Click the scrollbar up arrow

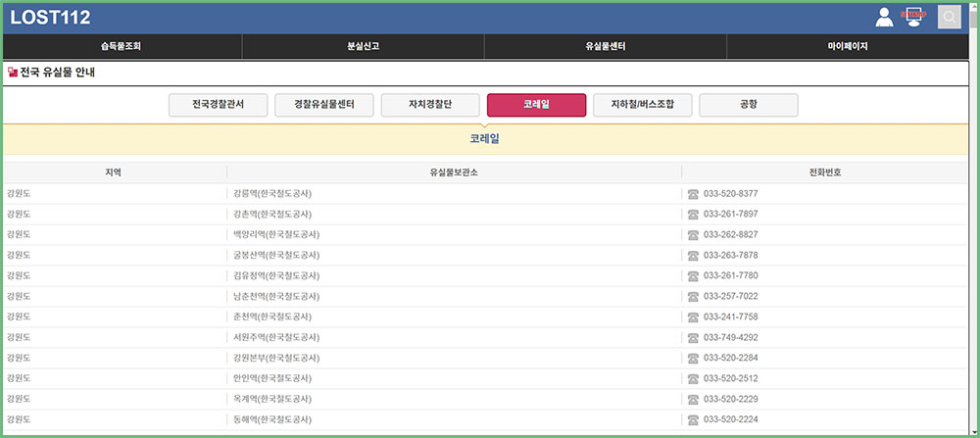[x=975, y=6]
